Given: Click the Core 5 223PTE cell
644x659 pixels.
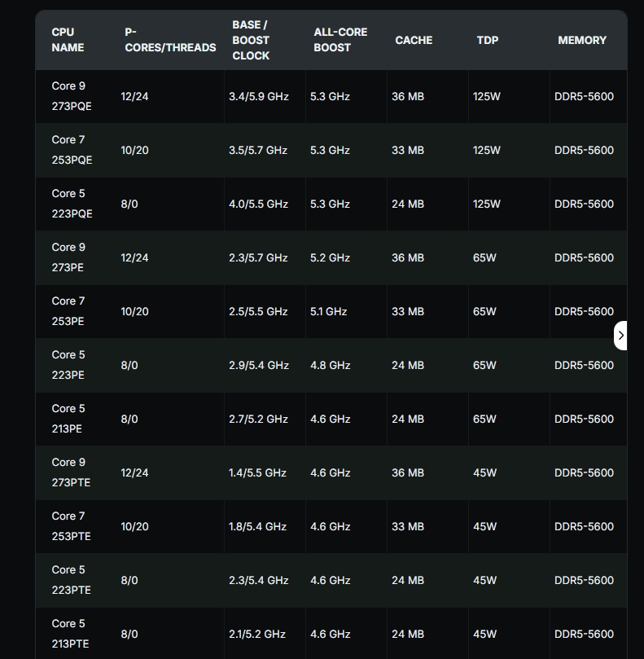Looking at the screenshot, I should point(71,581).
